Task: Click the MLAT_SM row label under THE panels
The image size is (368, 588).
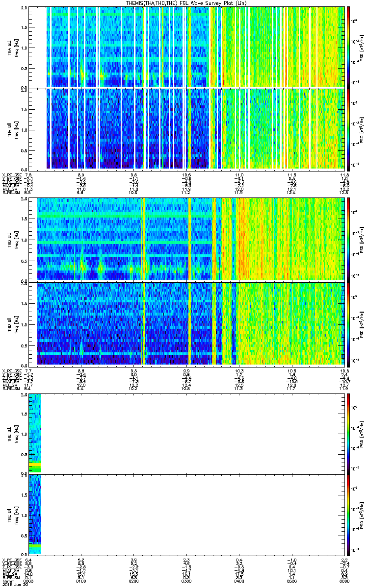Action: (x=11, y=570)
